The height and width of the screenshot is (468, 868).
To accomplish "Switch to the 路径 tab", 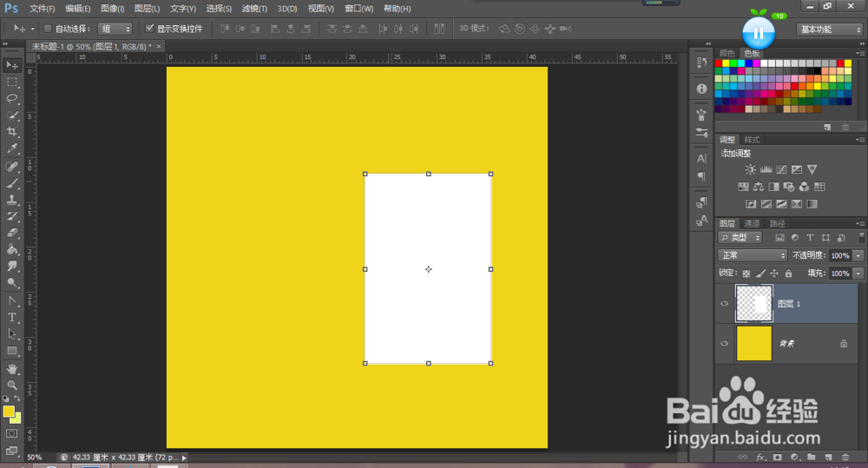I will (777, 223).
